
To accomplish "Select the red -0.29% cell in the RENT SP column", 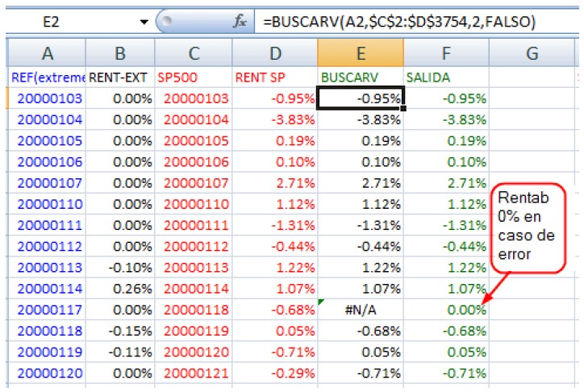I will coord(275,373).
